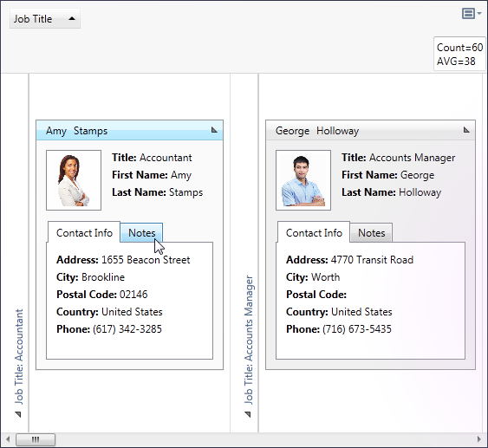Image resolution: width=488 pixels, height=448 pixels.
Task: Click the Count=60 summary box
Action: pyautogui.click(x=459, y=54)
